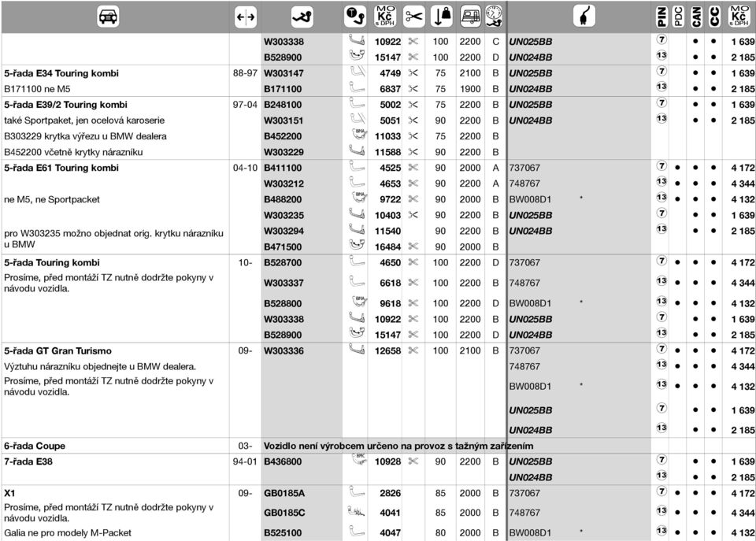Click the years cell '88-97'
This screenshot has height=541, width=756.
click(245, 73)
